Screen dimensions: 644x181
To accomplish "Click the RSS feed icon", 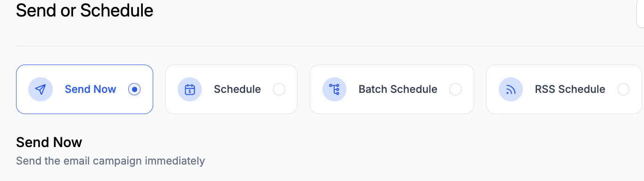I will coord(511,90).
